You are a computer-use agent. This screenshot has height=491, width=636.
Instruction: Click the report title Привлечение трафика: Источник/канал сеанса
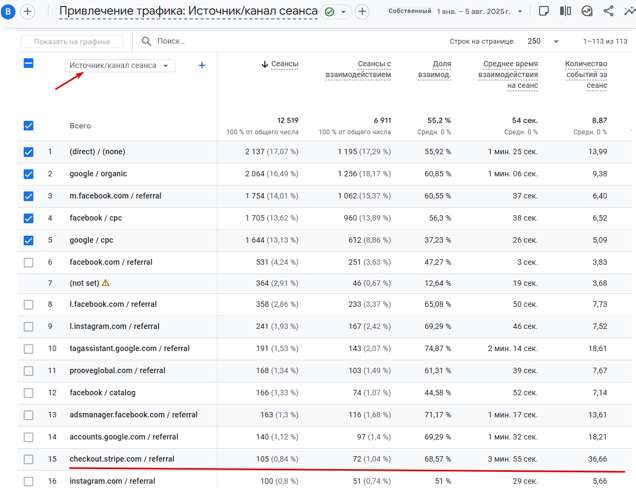(x=188, y=11)
